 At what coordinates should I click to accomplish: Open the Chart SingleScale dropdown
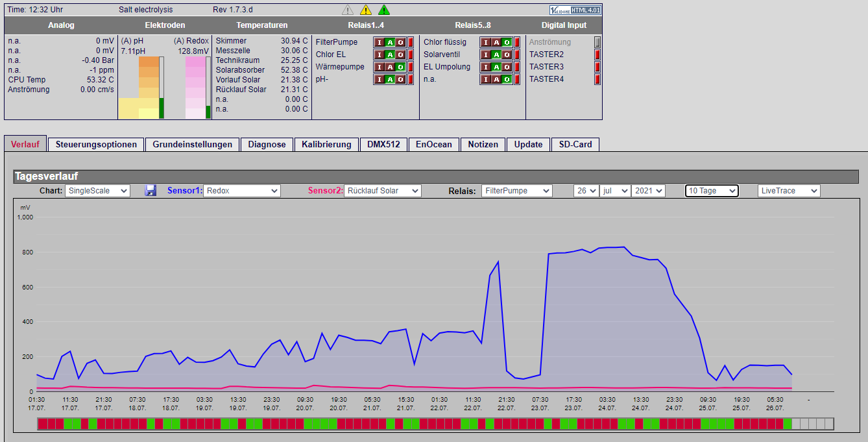click(98, 191)
